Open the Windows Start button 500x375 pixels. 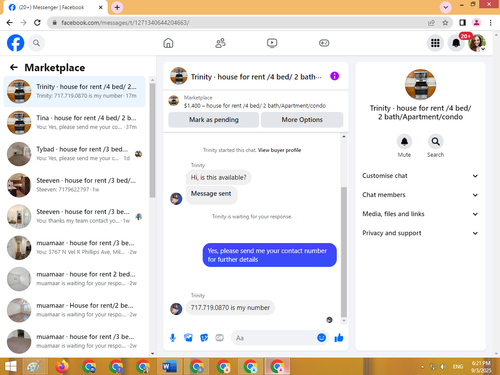pyautogui.click(x=10, y=366)
